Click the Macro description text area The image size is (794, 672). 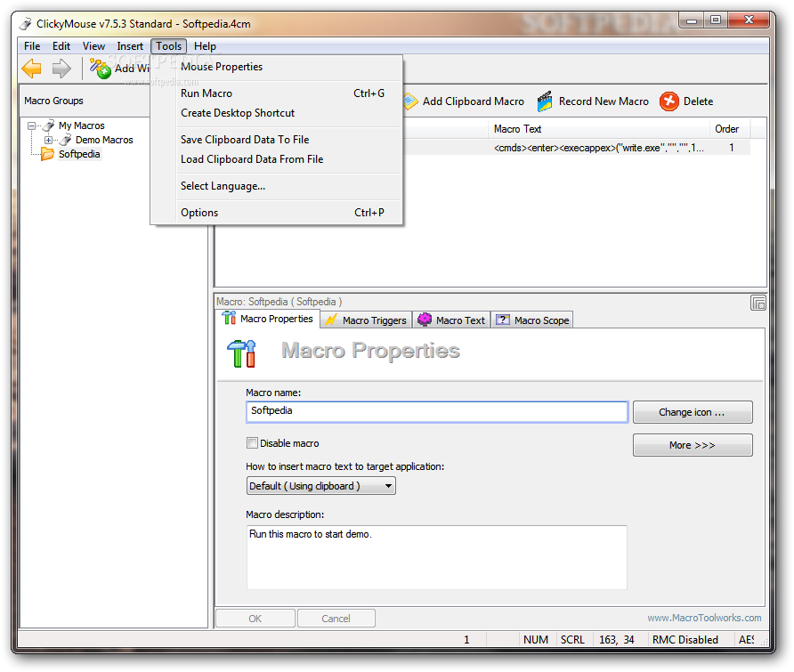point(436,557)
